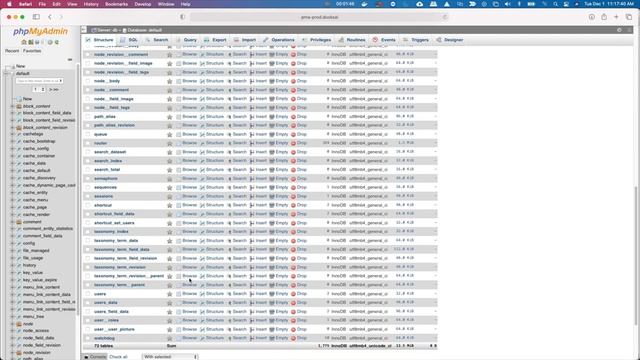Image resolution: width=640 pixels, height=360 pixels.
Task: Open the SQL tab
Action: tap(129, 40)
